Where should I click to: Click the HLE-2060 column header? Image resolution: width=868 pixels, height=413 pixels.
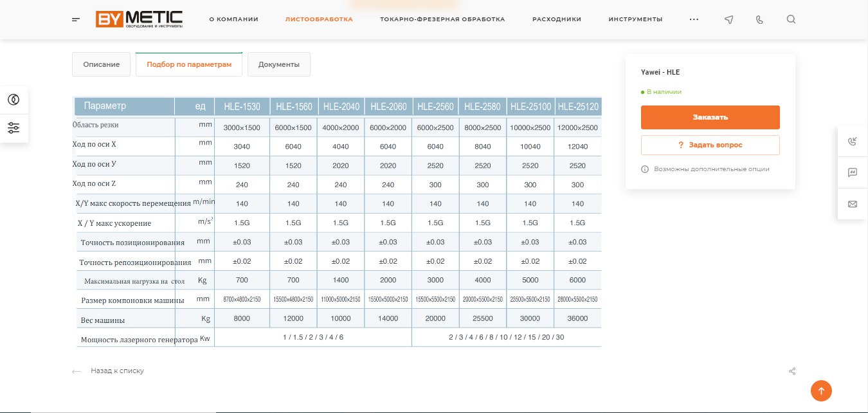click(388, 107)
